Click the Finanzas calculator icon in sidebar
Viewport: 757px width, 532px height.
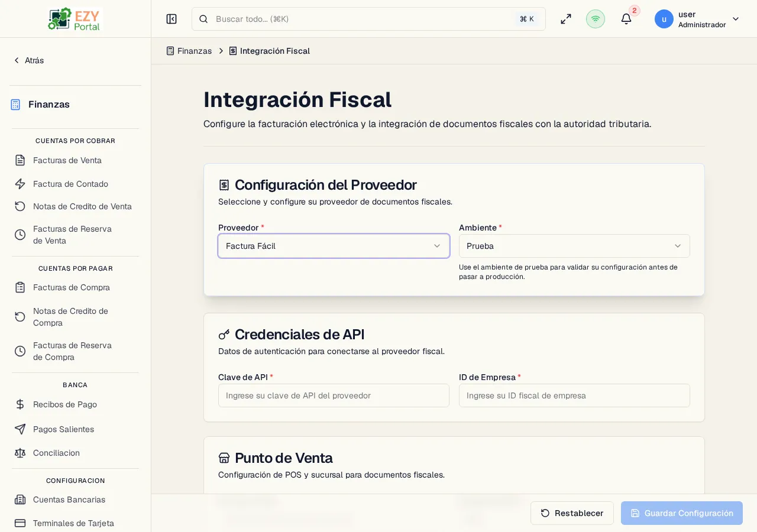pyautogui.click(x=15, y=105)
